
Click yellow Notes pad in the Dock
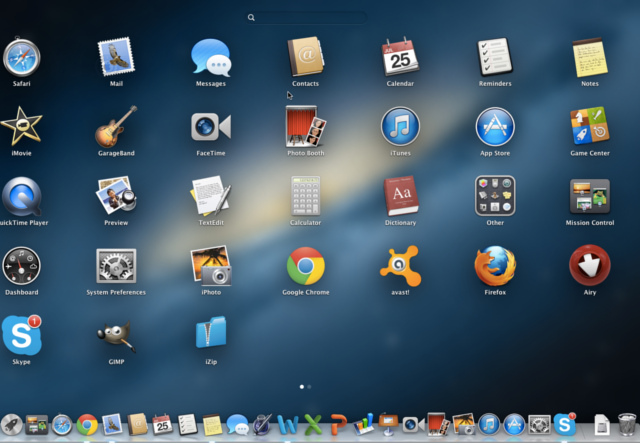pyautogui.click(x=213, y=425)
